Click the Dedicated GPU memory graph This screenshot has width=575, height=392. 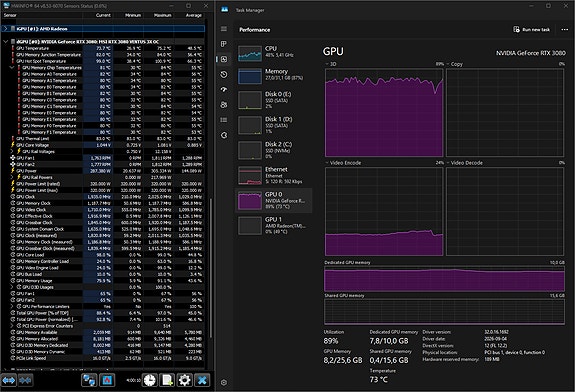(x=444, y=279)
